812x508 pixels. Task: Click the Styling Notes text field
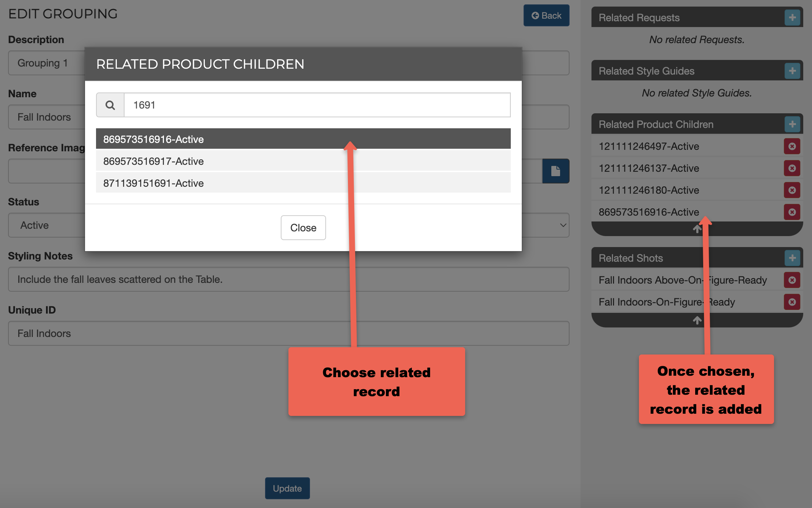pyautogui.click(x=288, y=279)
